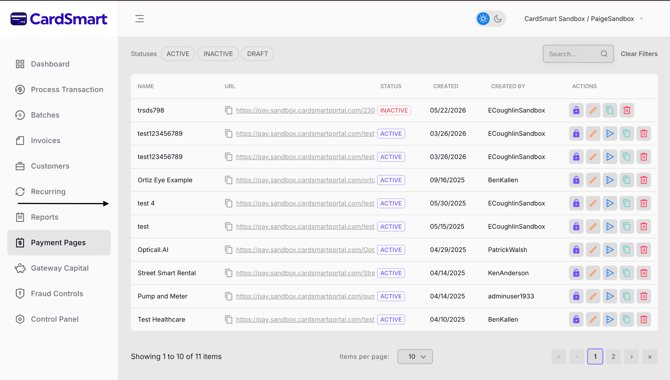
Task: Click the ACTIVE badge for Opticall.AI row
Action: point(391,250)
